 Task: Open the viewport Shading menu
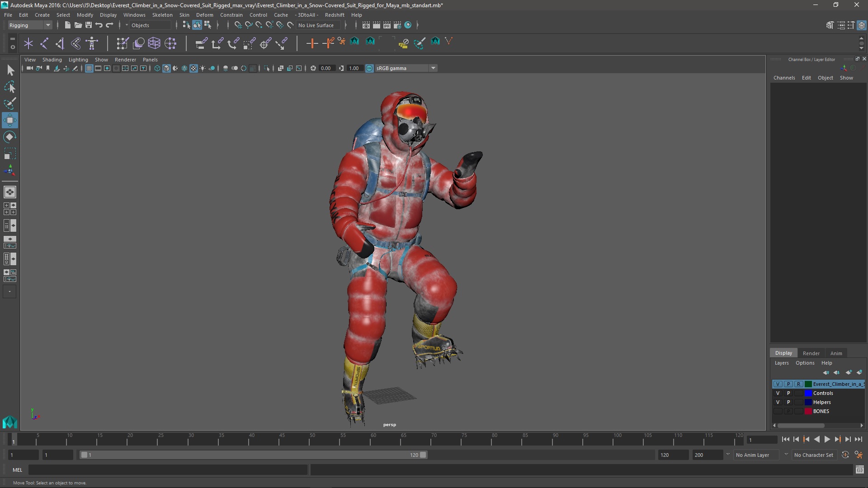(52, 60)
